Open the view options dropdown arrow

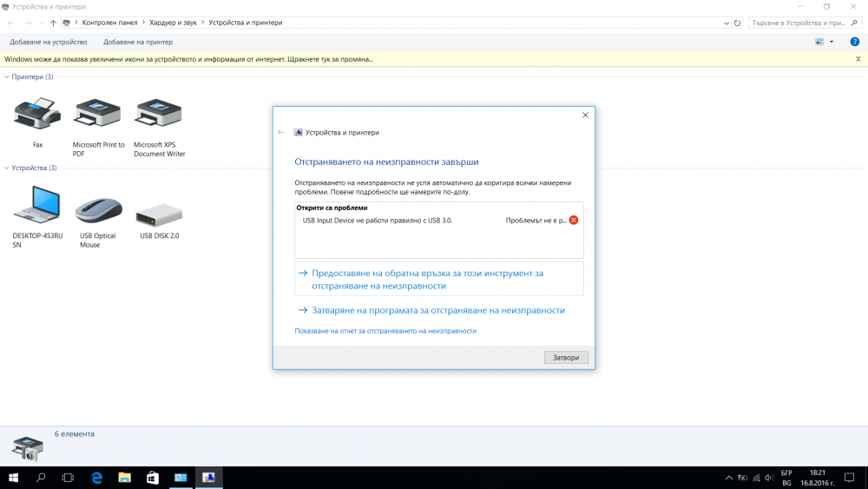point(832,42)
